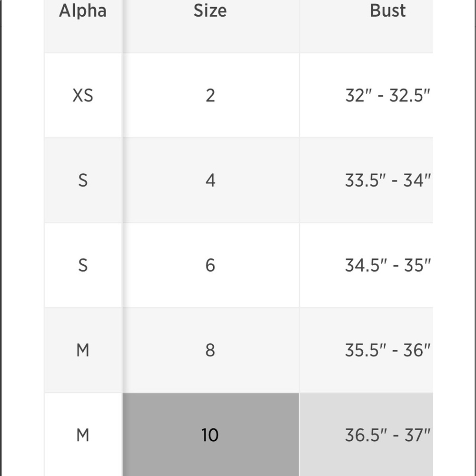
Task: Select the numeric size 2 cell
Action: (x=210, y=95)
